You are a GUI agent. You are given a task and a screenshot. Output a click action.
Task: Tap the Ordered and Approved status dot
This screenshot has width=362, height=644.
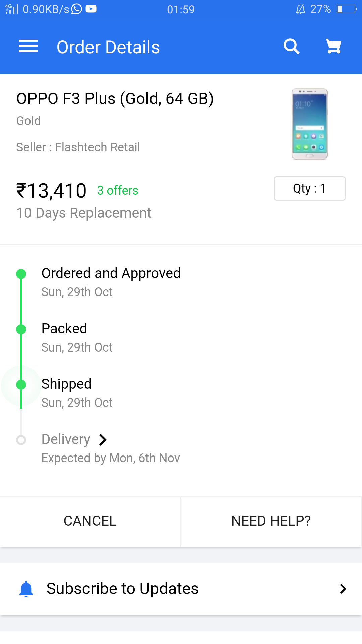(21, 274)
